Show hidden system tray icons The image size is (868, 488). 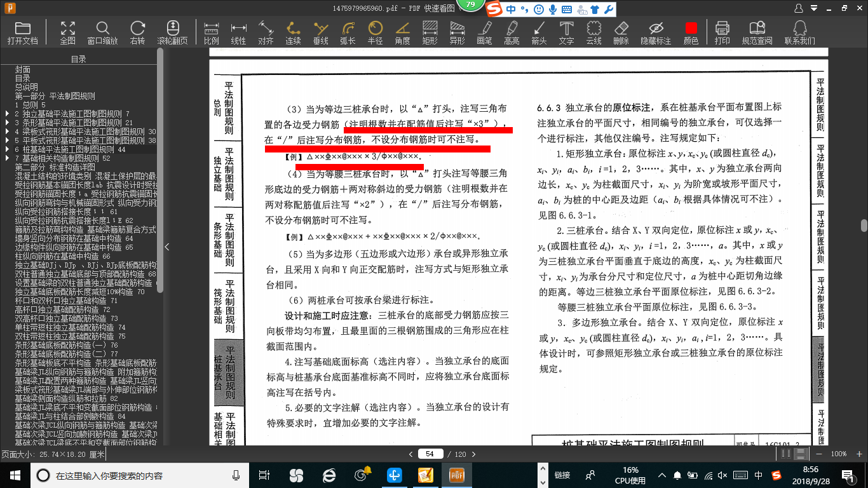(663, 475)
